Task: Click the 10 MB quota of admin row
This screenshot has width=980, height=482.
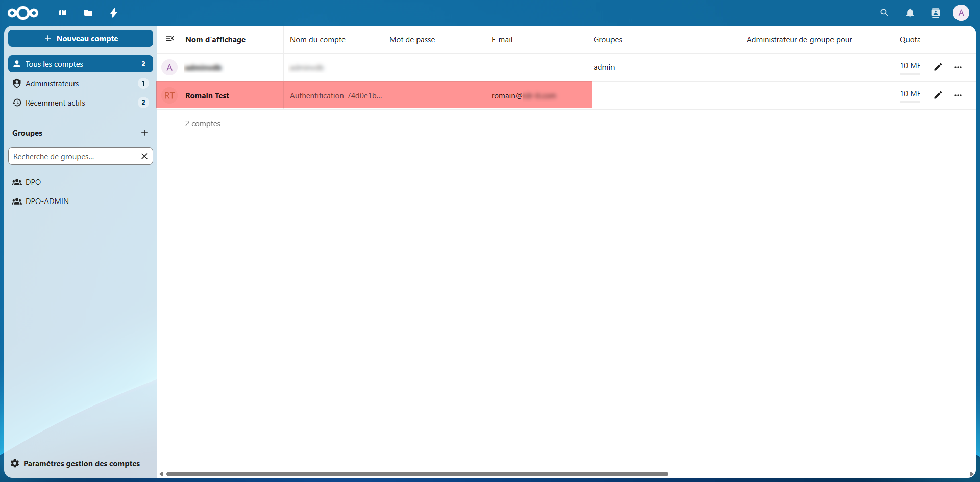Action: tap(910, 66)
